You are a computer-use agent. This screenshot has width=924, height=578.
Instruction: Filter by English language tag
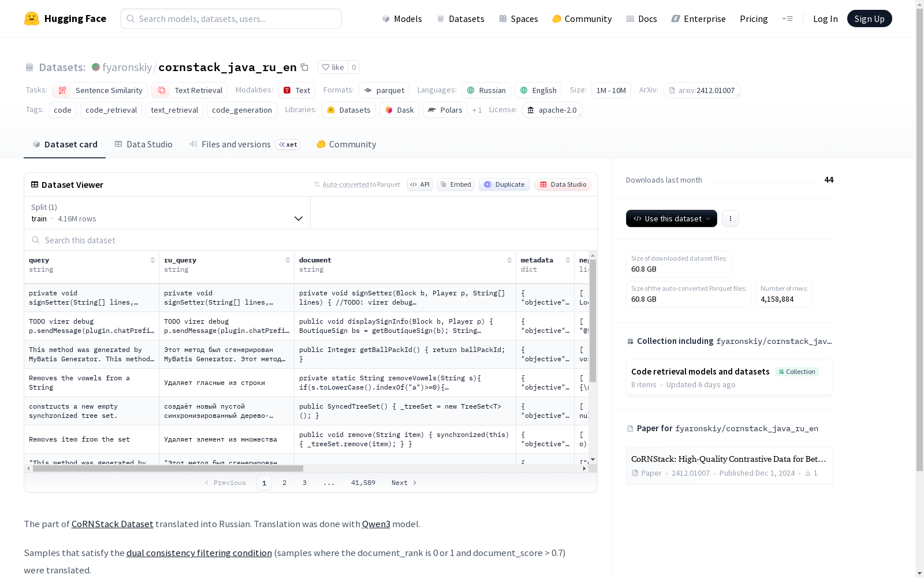[x=538, y=90]
